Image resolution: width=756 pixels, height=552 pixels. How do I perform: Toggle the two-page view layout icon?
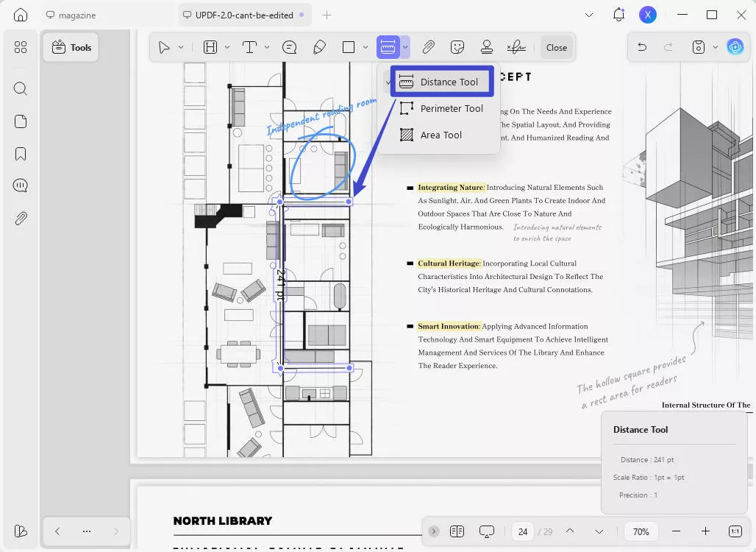coord(457,531)
